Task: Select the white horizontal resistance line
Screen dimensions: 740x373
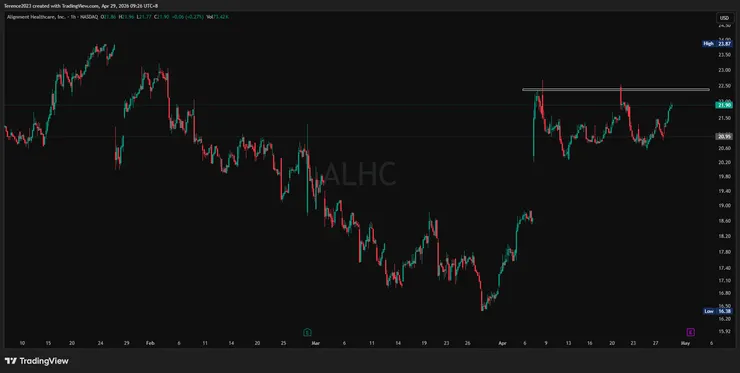Action: 616,89
